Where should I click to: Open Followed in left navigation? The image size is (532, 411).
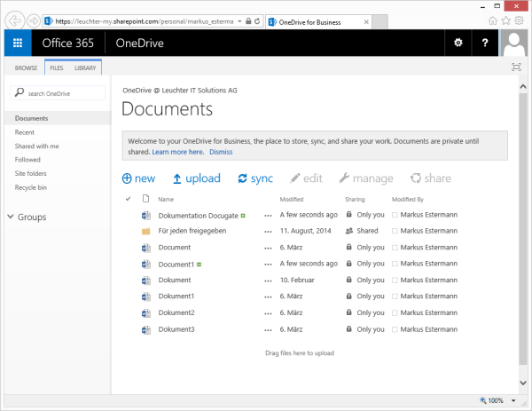coord(27,160)
